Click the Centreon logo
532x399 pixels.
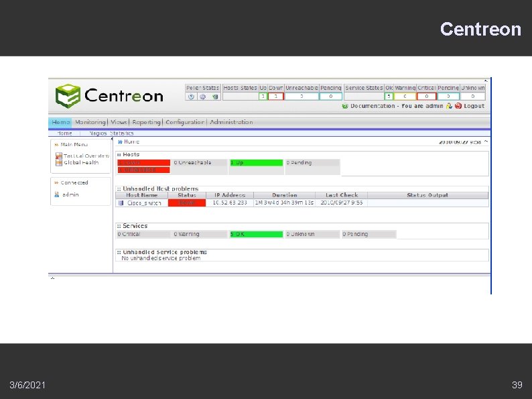[109, 96]
